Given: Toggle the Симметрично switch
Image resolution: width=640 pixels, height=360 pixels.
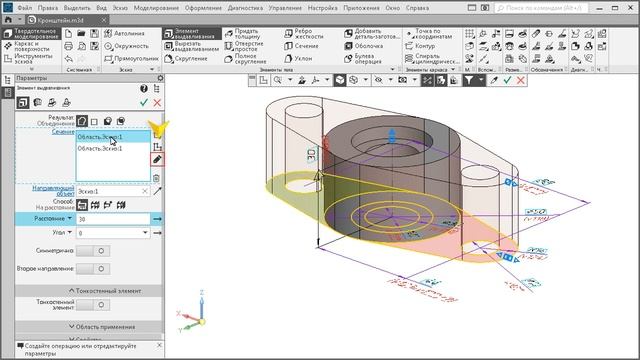Looking at the screenshot, I should 93,251.
